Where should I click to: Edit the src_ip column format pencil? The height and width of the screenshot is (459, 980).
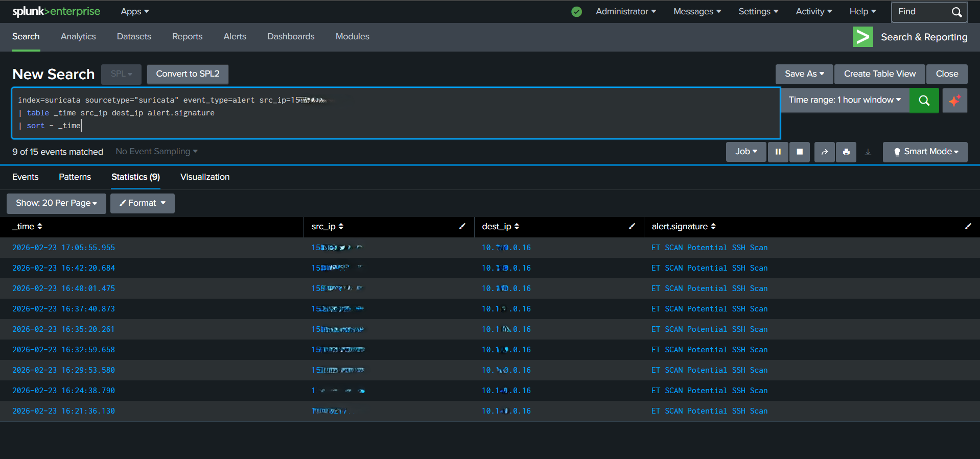pos(462,226)
